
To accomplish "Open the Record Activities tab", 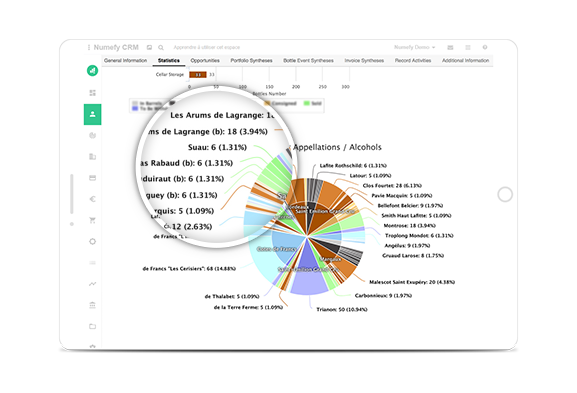I will 413,60.
